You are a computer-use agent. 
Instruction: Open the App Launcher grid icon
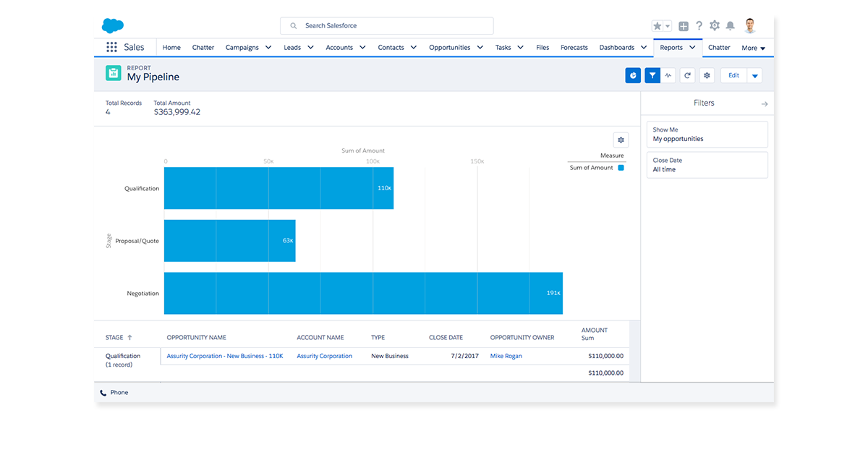pyautogui.click(x=111, y=47)
